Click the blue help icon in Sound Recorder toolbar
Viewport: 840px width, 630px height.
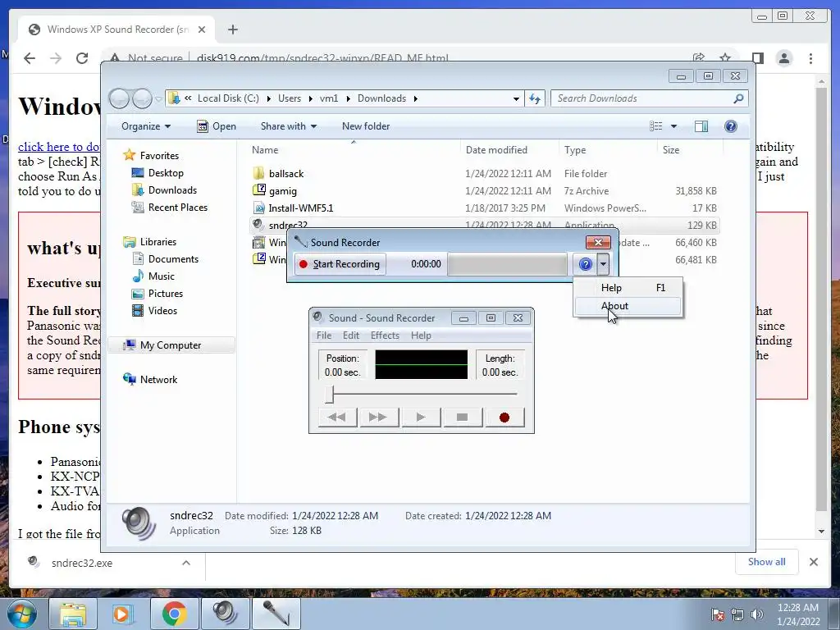[586, 264]
